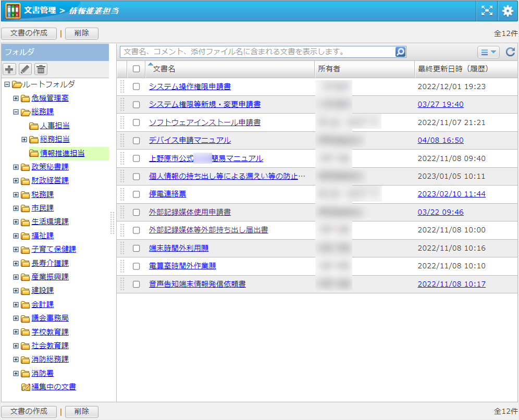Screen dimensions: 519x420
Task: Collapse the 総務課 folder
Action: point(16,112)
